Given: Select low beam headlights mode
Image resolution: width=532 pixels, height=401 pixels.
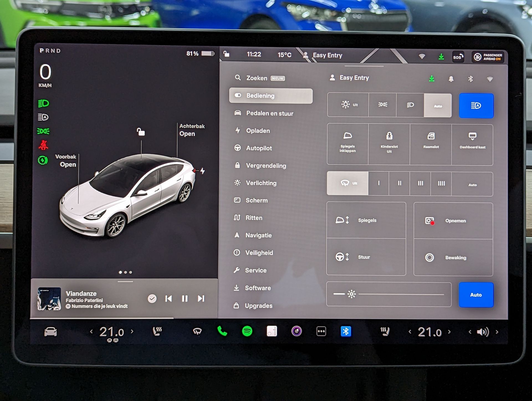Looking at the screenshot, I should [410, 105].
